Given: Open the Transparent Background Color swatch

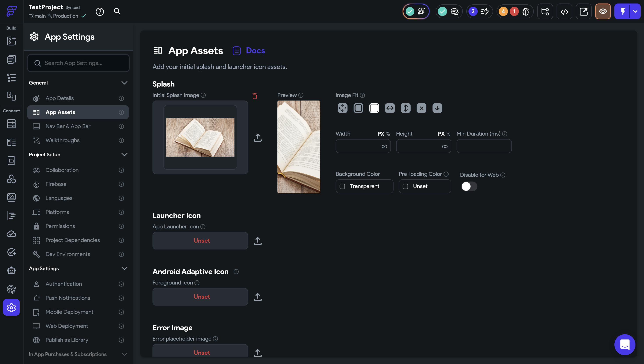Looking at the screenshot, I should click(342, 186).
